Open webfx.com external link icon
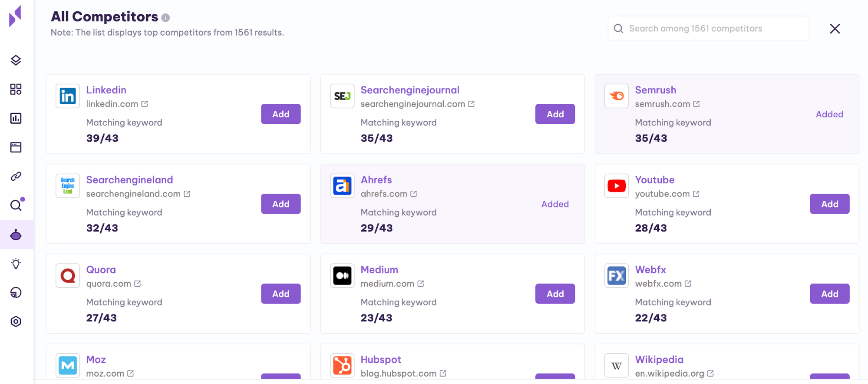The height and width of the screenshot is (384, 868). (x=688, y=284)
